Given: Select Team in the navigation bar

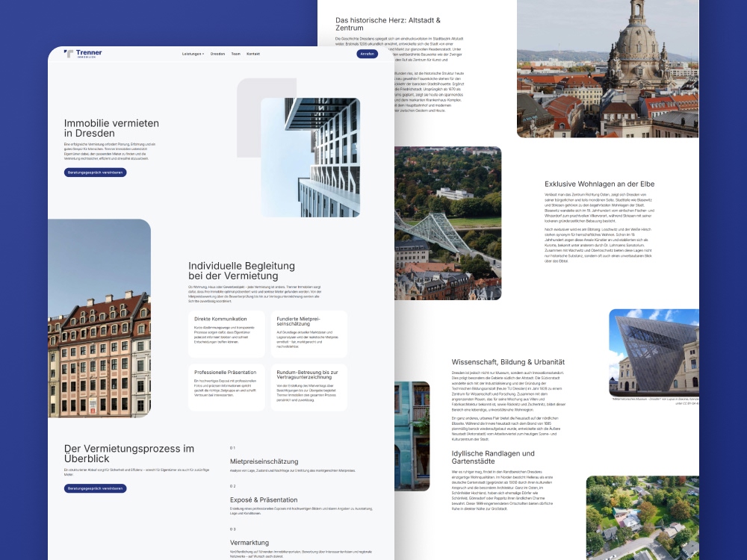Looking at the screenshot, I should click(237, 53).
